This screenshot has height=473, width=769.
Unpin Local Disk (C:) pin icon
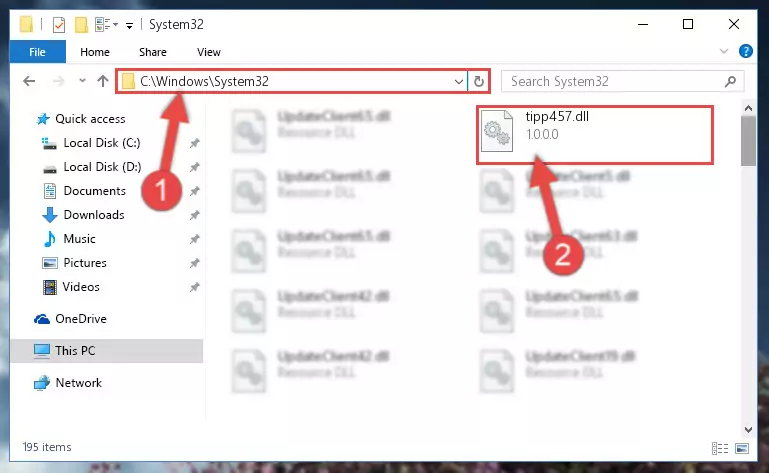point(195,143)
